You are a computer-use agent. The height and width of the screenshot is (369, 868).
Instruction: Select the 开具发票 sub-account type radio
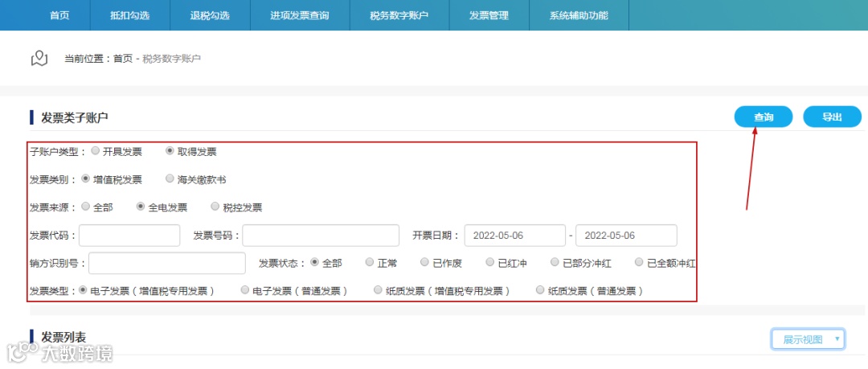96,150
